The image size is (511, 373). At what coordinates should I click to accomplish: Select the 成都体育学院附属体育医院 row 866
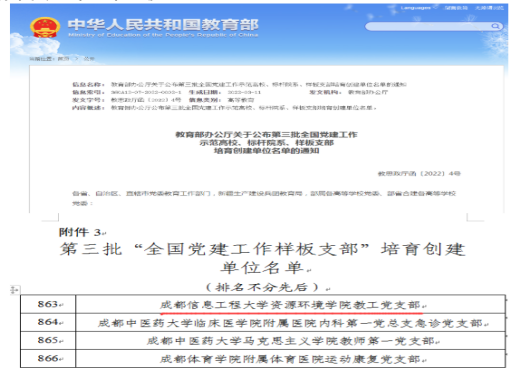pyautogui.click(x=263, y=359)
